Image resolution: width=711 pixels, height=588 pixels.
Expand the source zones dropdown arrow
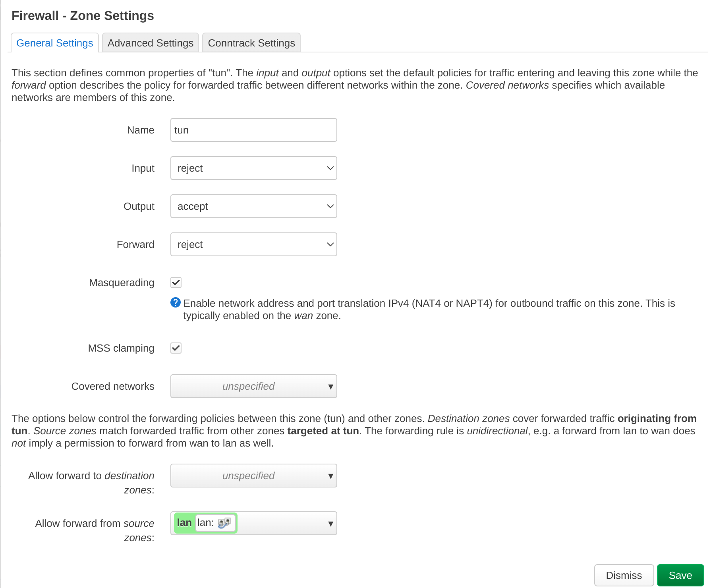(331, 523)
